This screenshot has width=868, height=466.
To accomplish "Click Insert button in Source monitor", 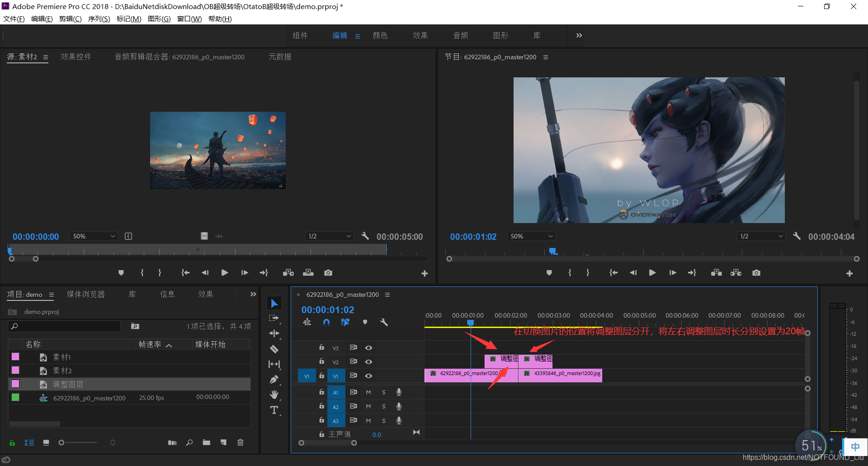I will click(x=288, y=273).
